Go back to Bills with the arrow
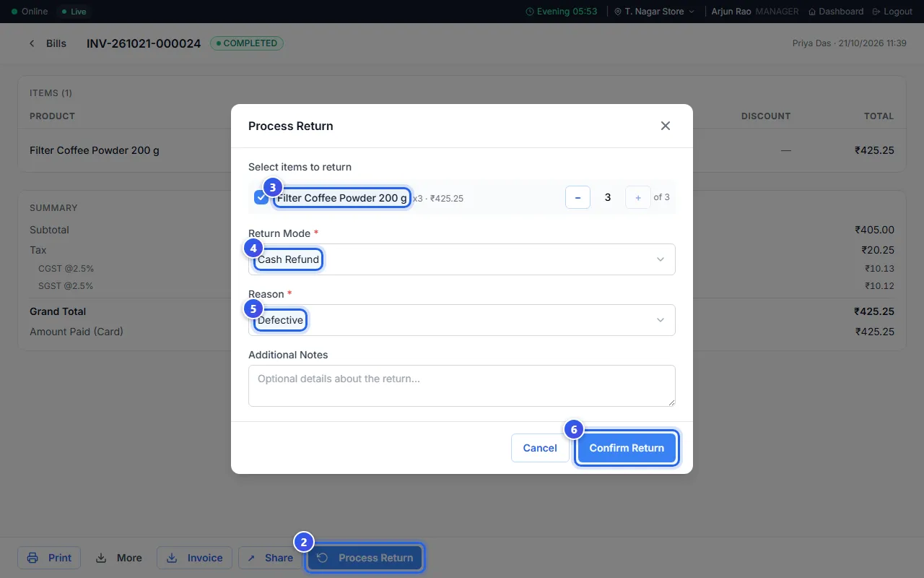Image resolution: width=924 pixels, height=578 pixels. coord(32,43)
